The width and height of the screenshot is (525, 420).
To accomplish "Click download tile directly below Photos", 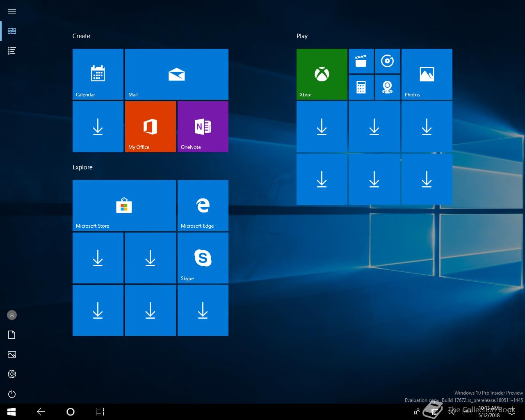I will click(427, 127).
